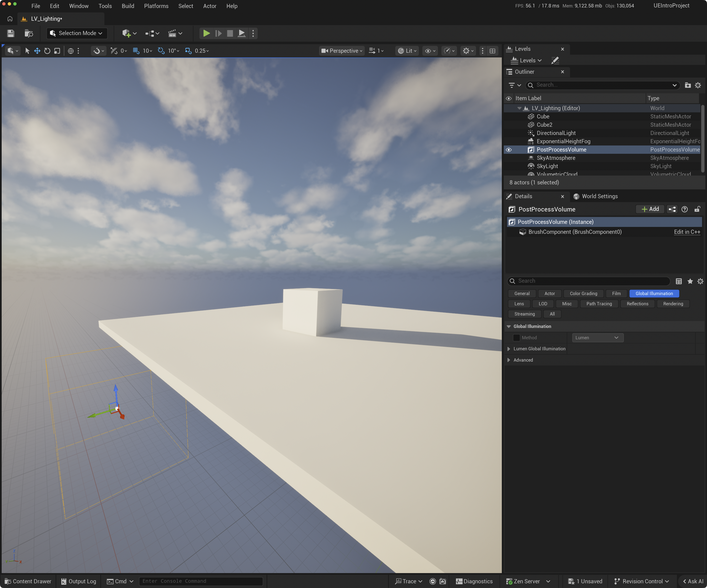The image size is (707, 588).
Task: Toggle rotation snapping icon beside 10°
Action: pyautogui.click(x=161, y=51)
